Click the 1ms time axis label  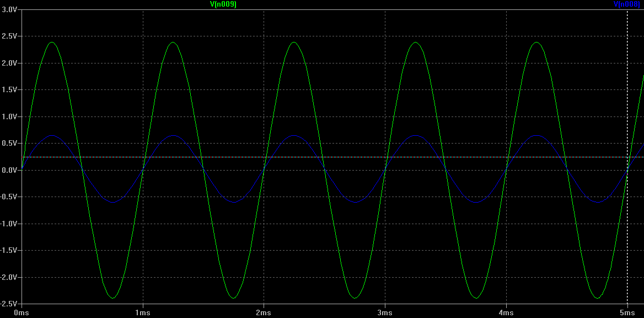coord(142,313)
